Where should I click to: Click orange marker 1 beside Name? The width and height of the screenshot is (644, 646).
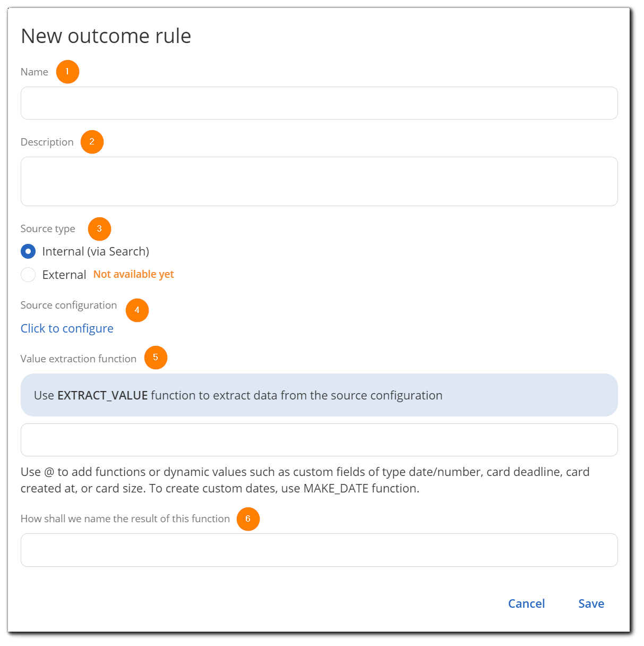coord(67,72)
